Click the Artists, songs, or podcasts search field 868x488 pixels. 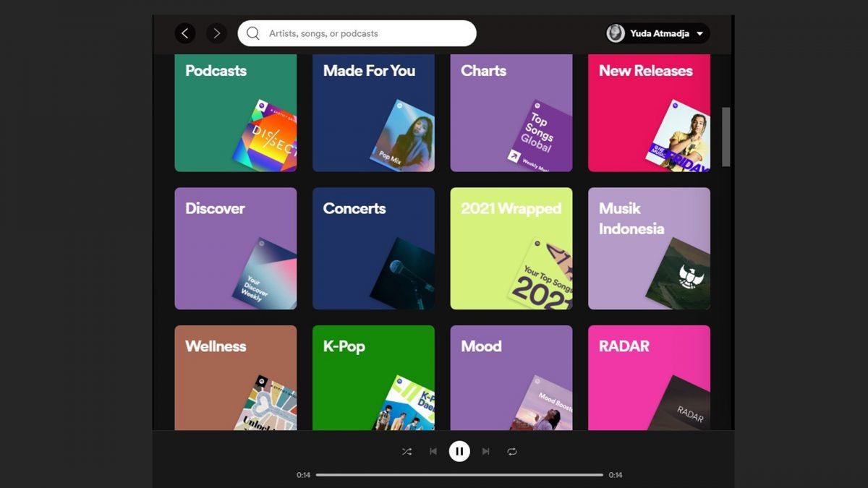(357, 33)
